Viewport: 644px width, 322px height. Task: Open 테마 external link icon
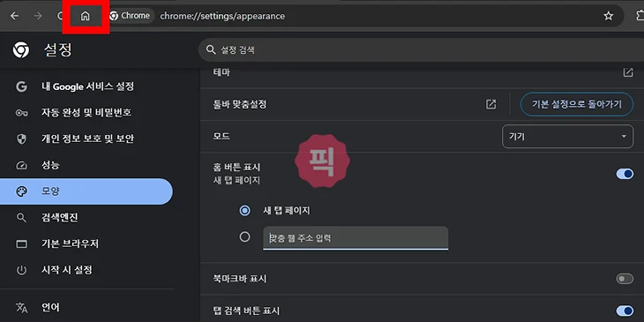point(628,72)
